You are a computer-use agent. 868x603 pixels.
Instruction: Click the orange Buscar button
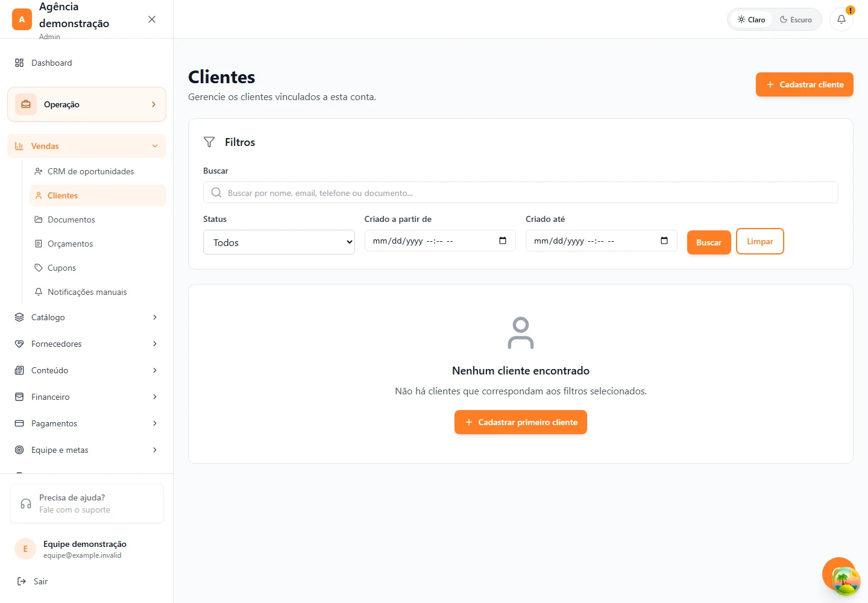pos(709,242)
